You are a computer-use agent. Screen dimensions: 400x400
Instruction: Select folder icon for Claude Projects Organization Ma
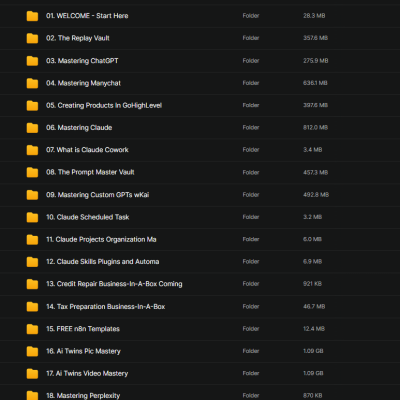32,239
